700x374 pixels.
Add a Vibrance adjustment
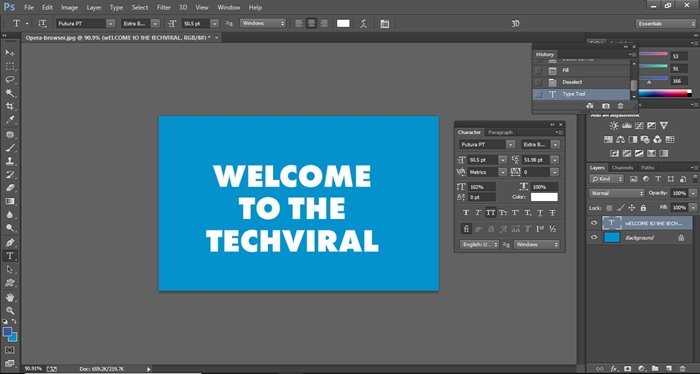pos(664,126)
